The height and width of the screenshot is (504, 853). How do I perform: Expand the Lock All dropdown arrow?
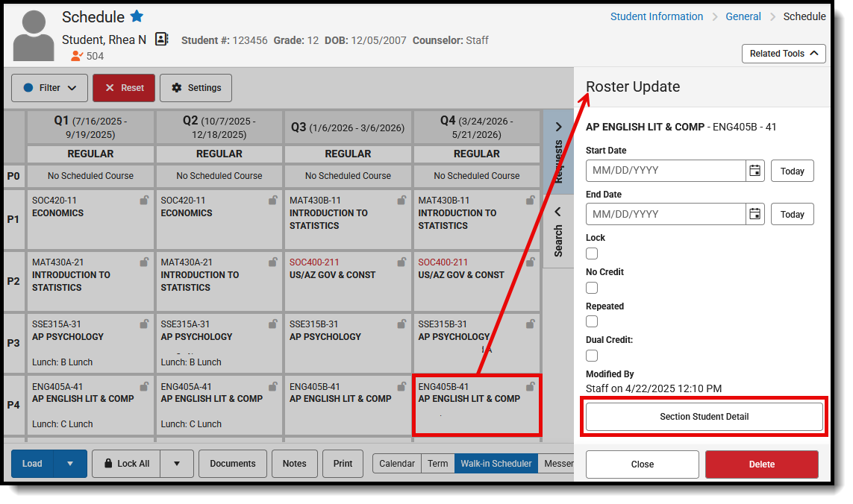click(178, 463)
